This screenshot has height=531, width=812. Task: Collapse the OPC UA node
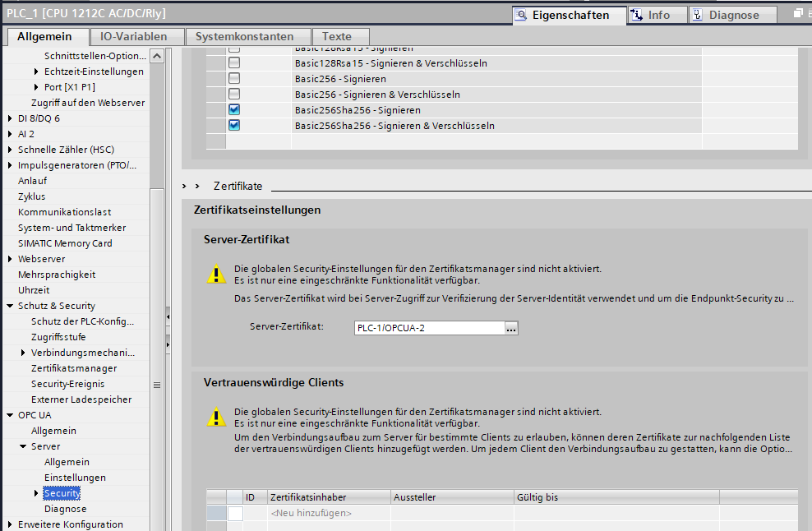tap(10, 415)
